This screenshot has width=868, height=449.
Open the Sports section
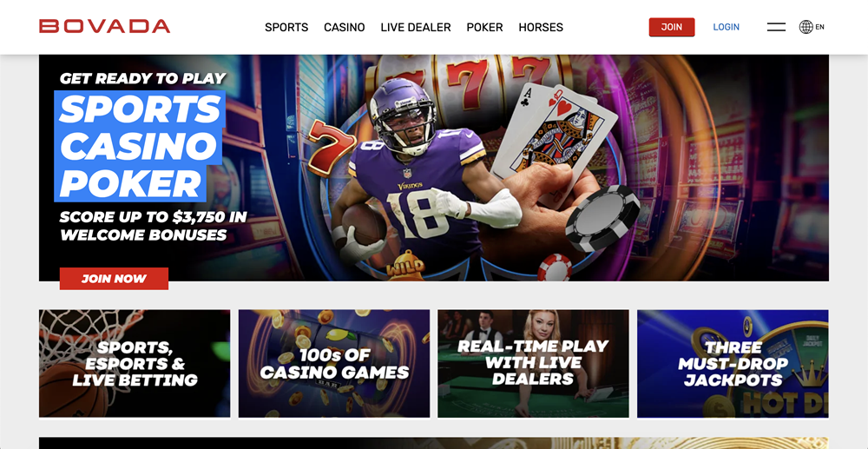[x=286, y=27]
